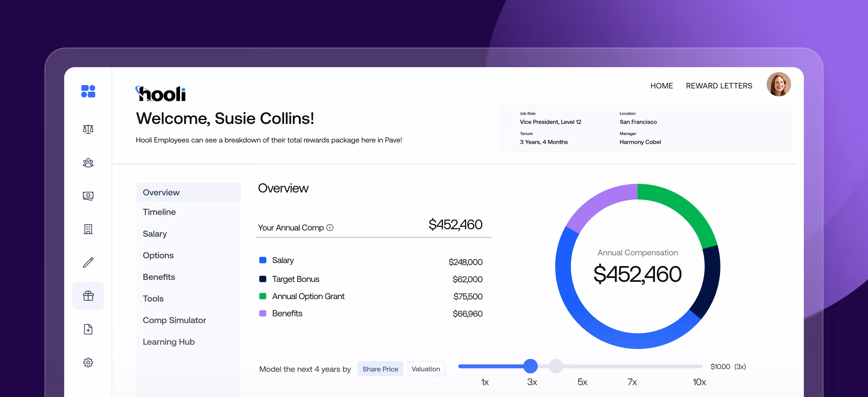The height and width of the screenshot is (397, 868).
Task: Click the cash banknote sidebar icon
Action: (88, 196)
